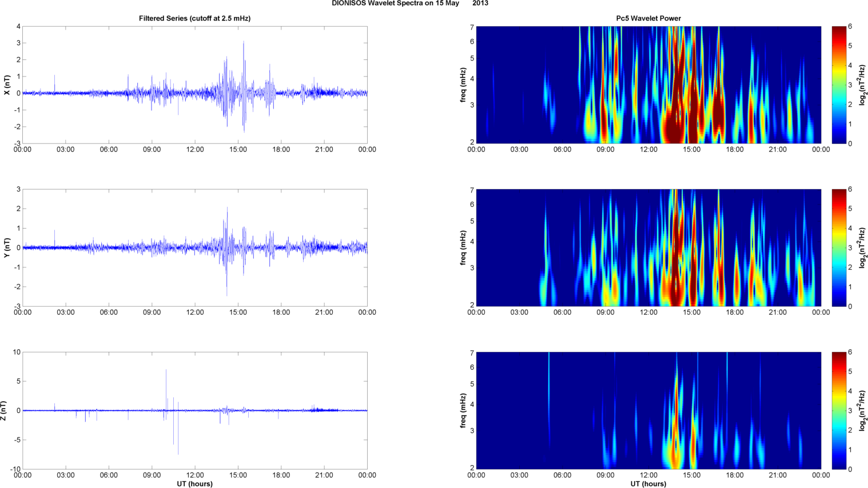Click the middle colorbar beside the Y wavelet plot
This screenshot has height=488, width=868.
838,248
